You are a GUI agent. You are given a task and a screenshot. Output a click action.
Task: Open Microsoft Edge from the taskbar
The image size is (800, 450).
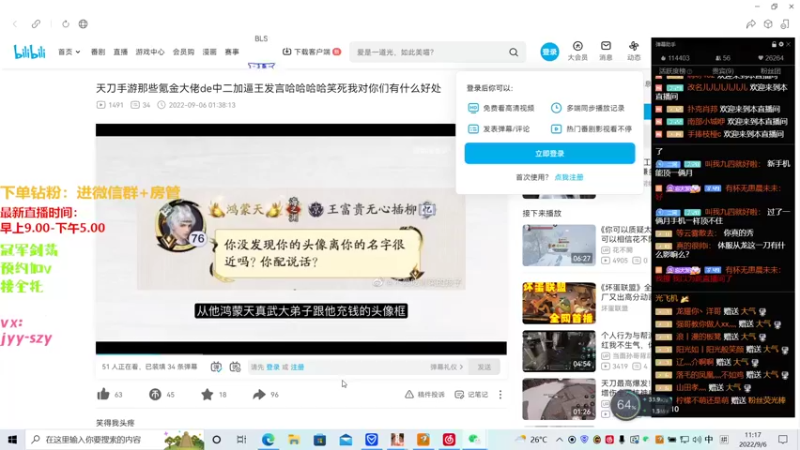(x=268, y=439)
